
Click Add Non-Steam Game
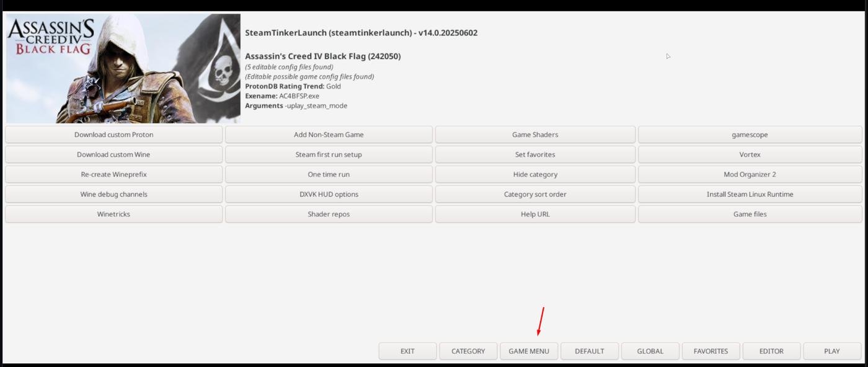coord(329,135)
